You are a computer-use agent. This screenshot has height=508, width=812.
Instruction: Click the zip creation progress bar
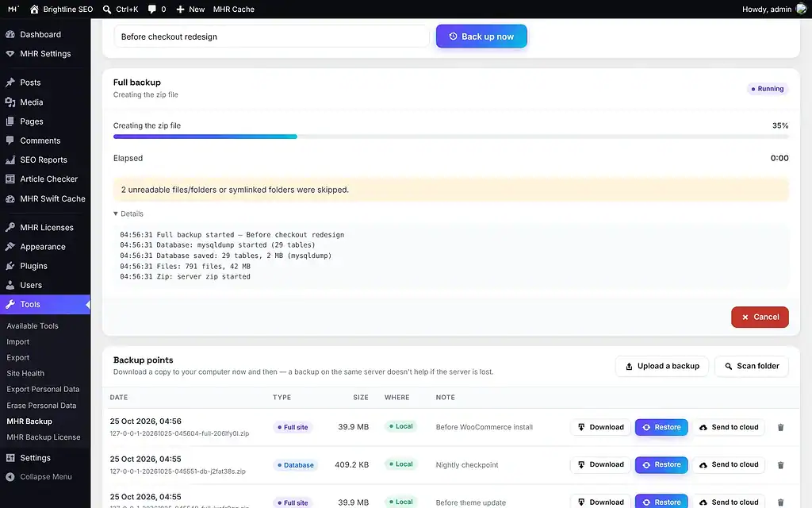pos(450,137)
